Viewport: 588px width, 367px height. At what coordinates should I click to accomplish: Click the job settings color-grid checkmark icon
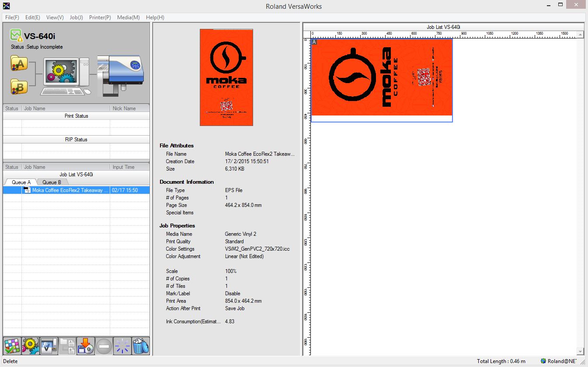[11, 346]
